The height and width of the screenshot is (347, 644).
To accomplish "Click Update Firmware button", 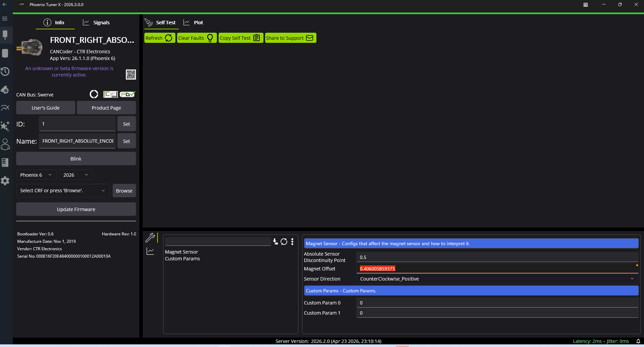I will [x=76, y=209].
